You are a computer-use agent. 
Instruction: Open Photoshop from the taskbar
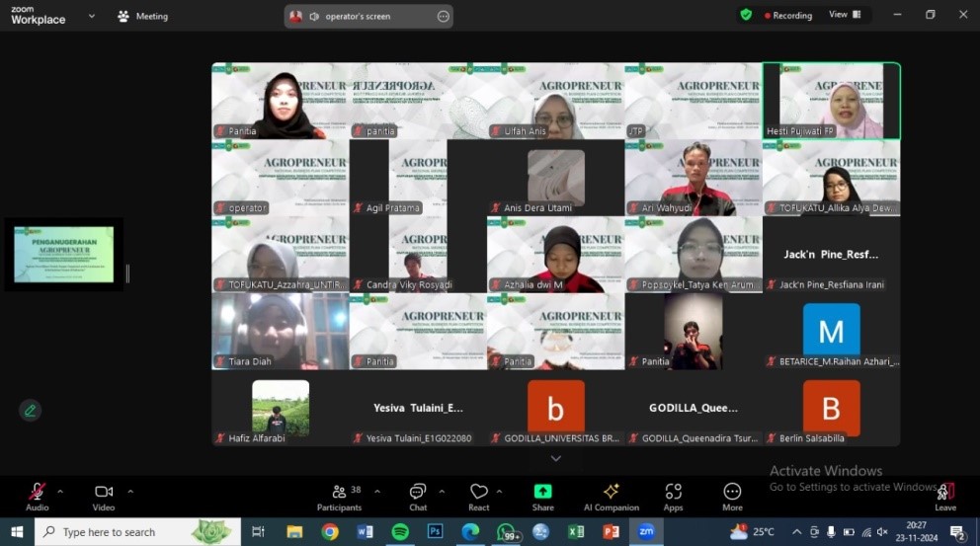pyautogui.click(x=435, y=531)
